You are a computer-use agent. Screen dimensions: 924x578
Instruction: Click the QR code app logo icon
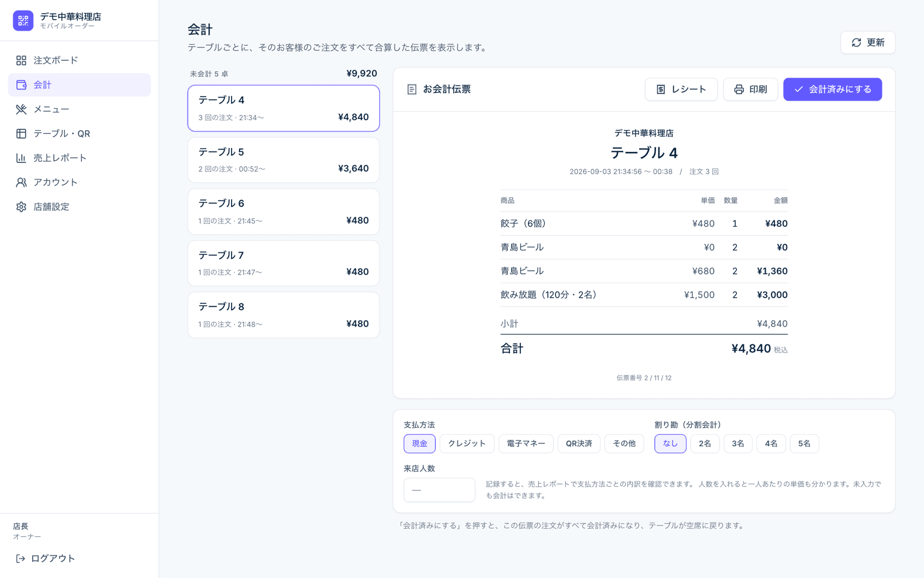(23, 21)
